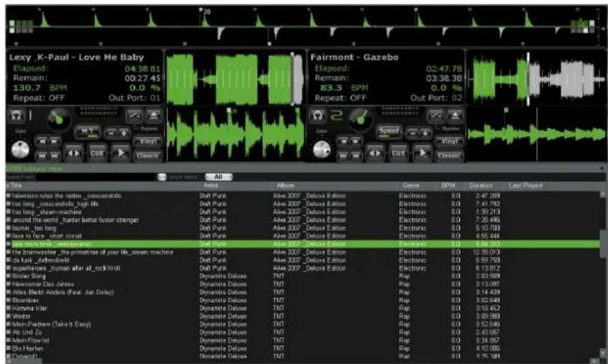Viewport: 608px width, 364px height.
Task: Switch deck 1 to Classic mode
Action: tap(148, 155)
